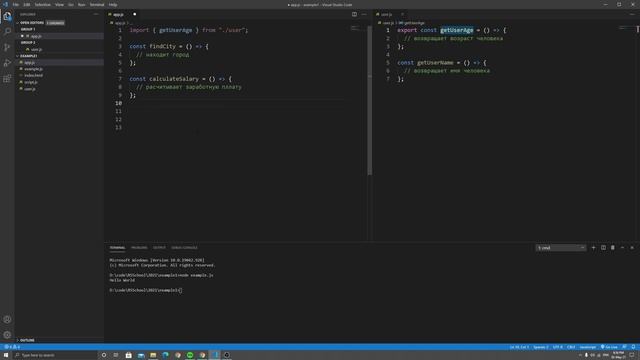Screen dimensions: 640x360
Task: Open the Go menu
Action: [x=71, y=4]
